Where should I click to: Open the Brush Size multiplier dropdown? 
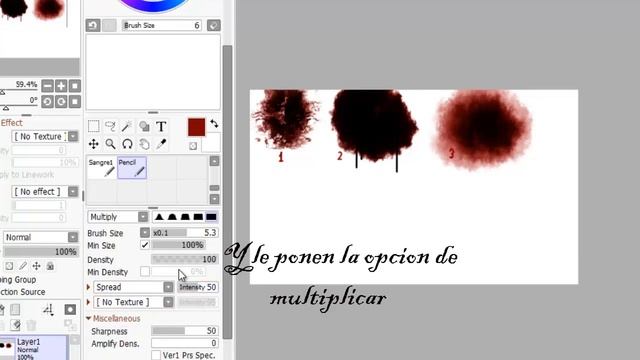click(x=145, y=233)
